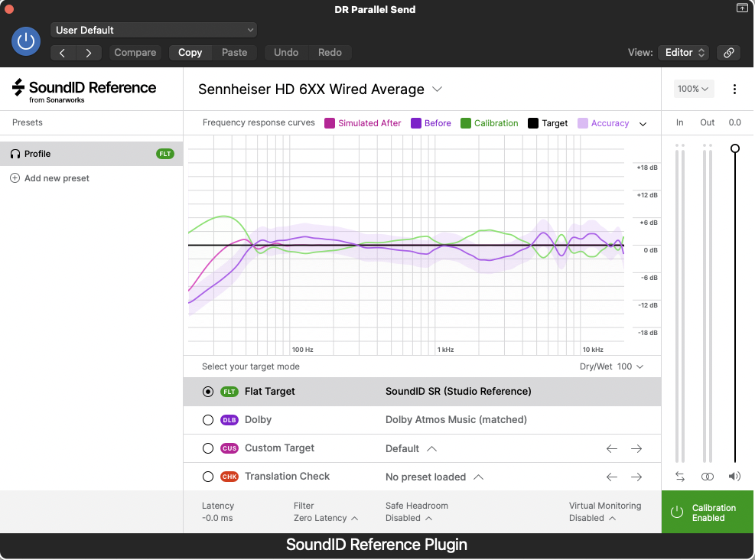Click the mono/stereo listening icon below meters

click(x=707, y=476)
